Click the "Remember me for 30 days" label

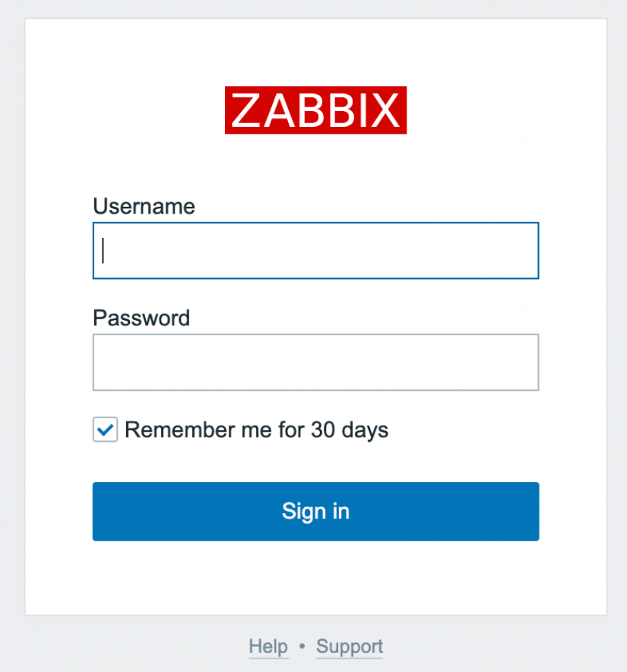(x=256, y=430)
